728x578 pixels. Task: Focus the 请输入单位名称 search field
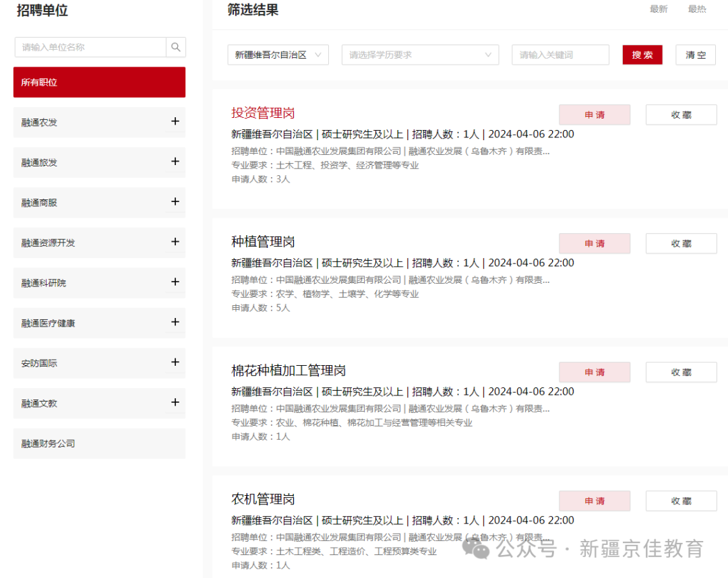point(90,47)
